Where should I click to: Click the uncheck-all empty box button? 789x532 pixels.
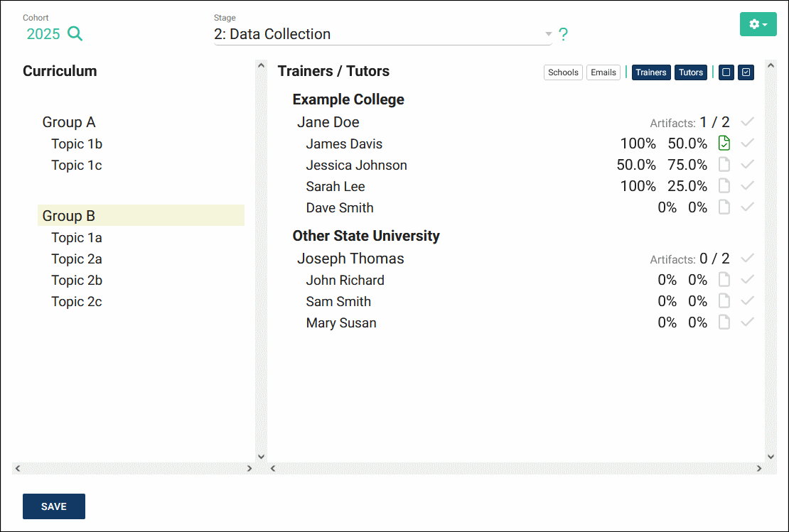tap(726, 72)
